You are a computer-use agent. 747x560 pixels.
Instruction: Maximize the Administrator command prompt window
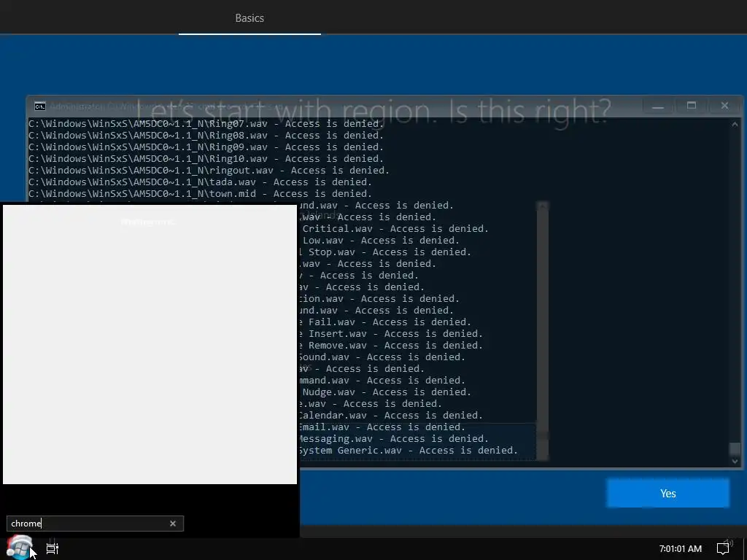(x=692, y=106)
